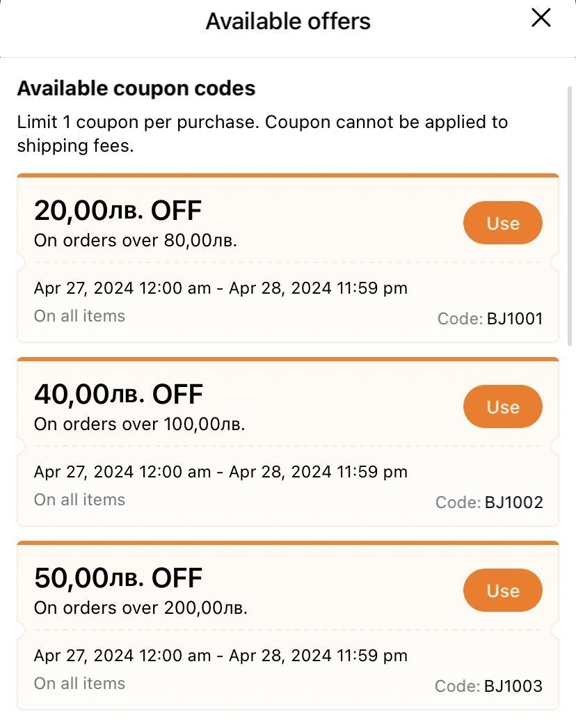Select coupon code BJ1003
The image size is (576, 728).
point(513,686)
